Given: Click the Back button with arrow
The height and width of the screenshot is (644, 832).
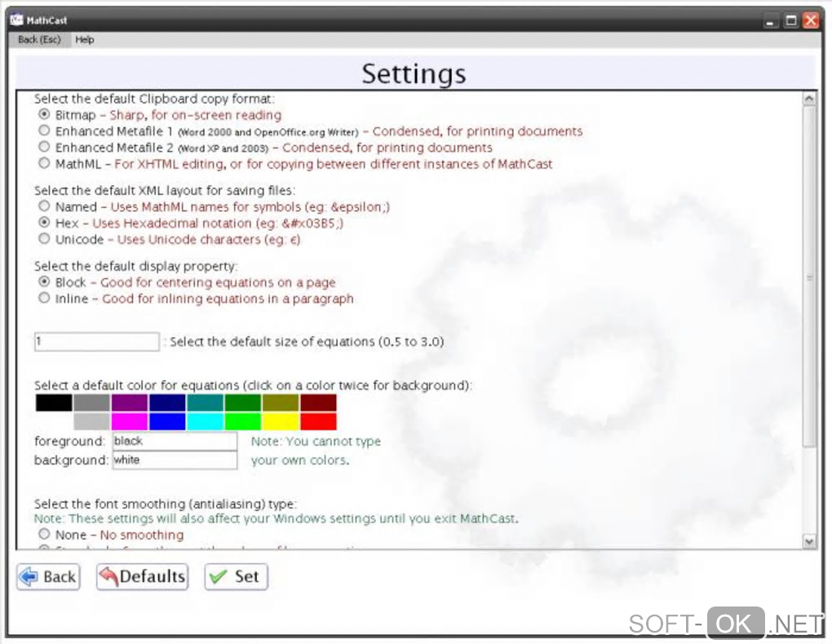Looking at the screenshot, I should 48,576.
